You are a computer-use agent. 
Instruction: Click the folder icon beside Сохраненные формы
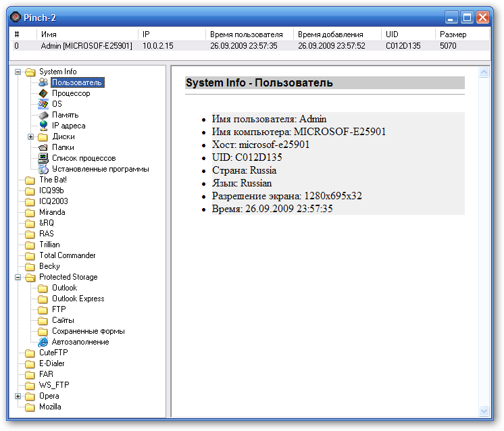coord(43,332)
